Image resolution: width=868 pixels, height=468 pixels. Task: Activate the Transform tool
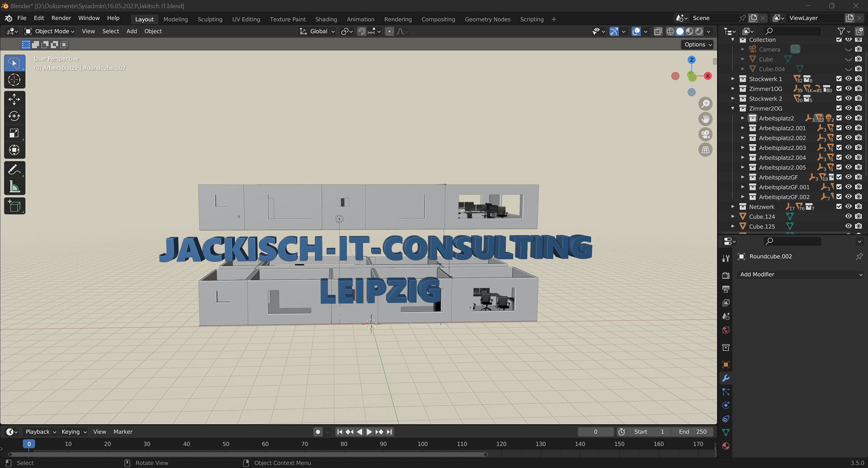(14, 150)
